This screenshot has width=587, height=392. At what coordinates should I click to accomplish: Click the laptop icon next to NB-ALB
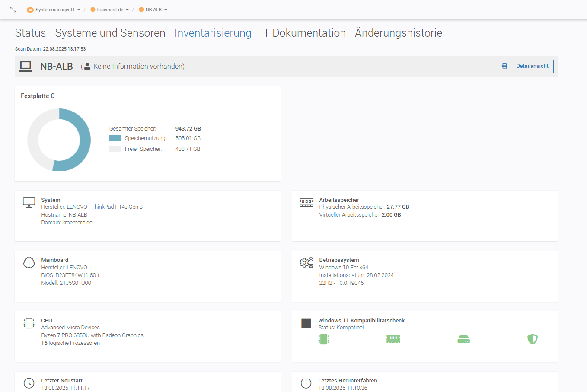(26, 66)
